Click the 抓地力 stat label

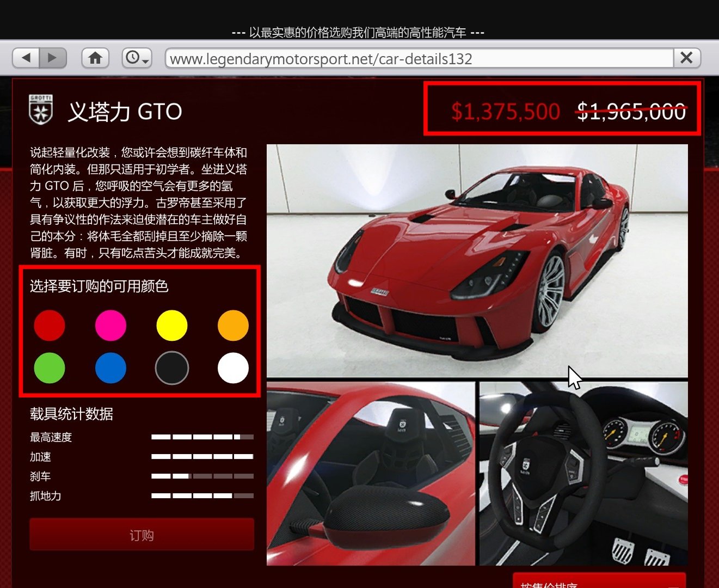click(x=45, y=496)
